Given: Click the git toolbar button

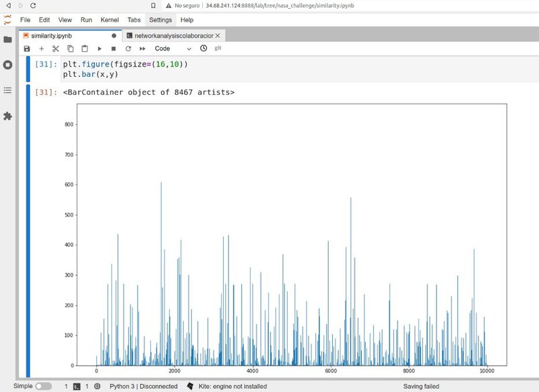Looking at the screenshot, I should click(218, 48).
